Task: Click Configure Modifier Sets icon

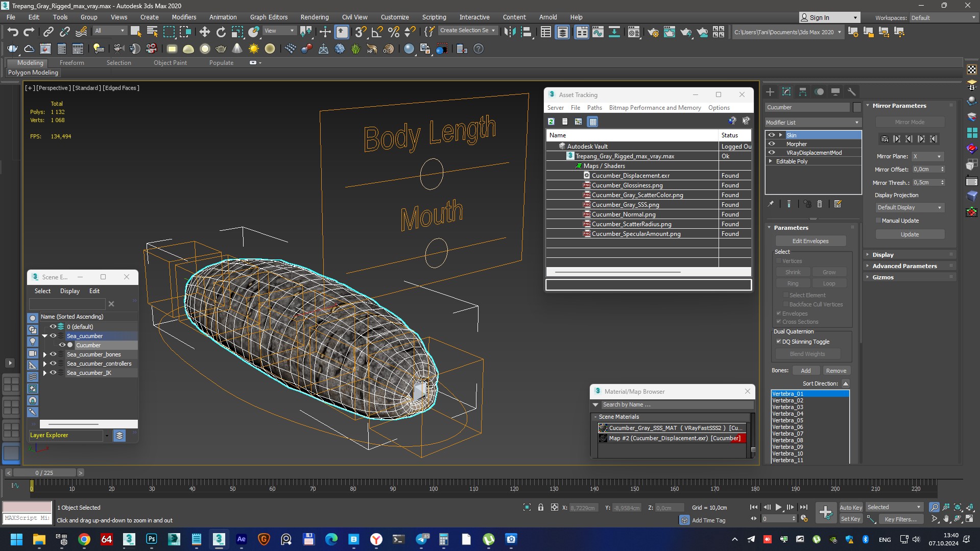Action: pyautogui.click(x=838, y=204)
